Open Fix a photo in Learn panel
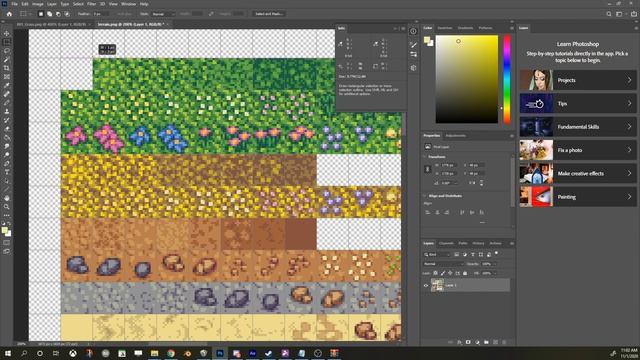The height and width of the screenshot is (360, 640). tap(578, 150)
